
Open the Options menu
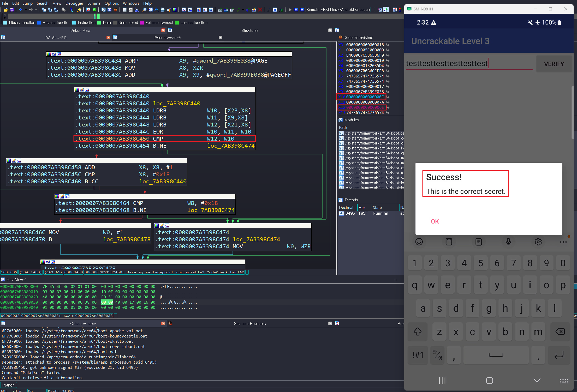pyautogui.click(x=112, y=3)
